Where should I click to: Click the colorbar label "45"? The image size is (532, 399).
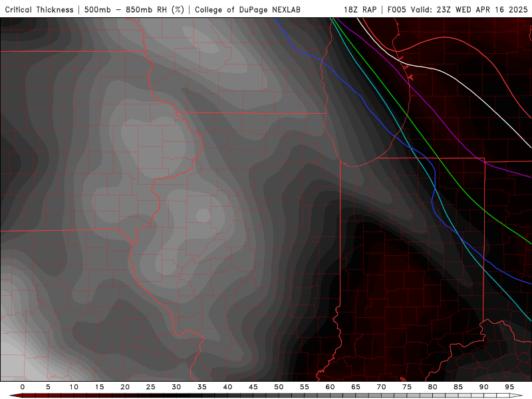253,387
